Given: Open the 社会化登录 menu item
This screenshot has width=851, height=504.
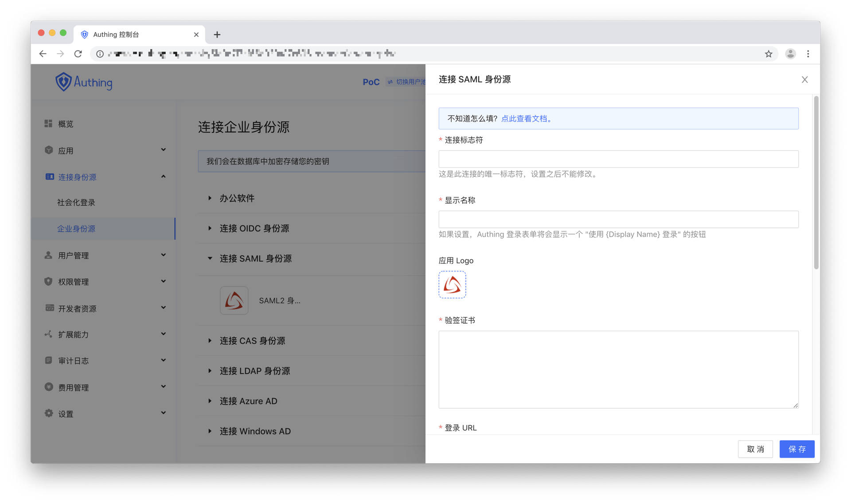Looking at the screenshot, I should click(76, 203).
